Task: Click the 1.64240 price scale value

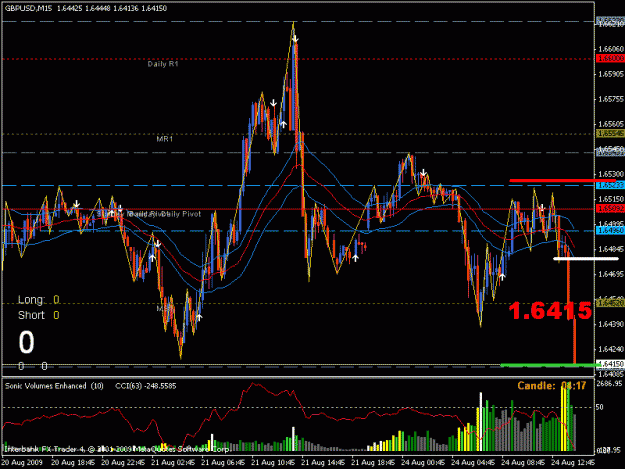Action: tap(611, 349)
